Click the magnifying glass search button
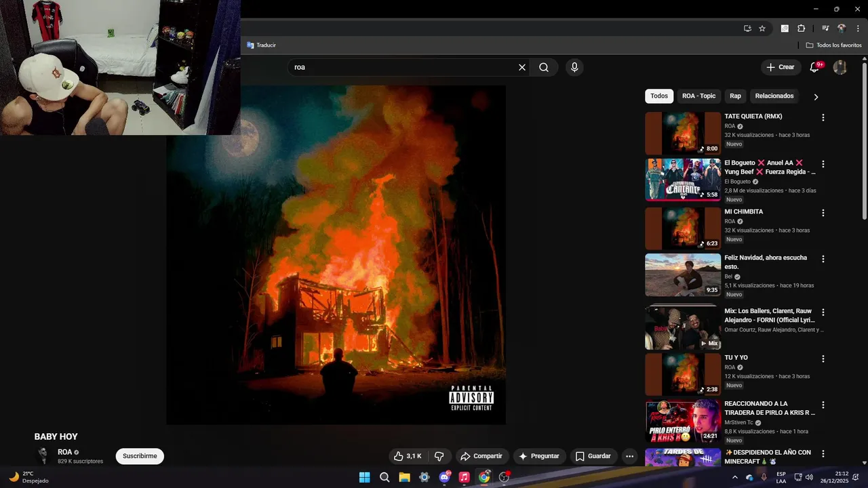The height and width of the screenshot is (488, 868). 544,67
